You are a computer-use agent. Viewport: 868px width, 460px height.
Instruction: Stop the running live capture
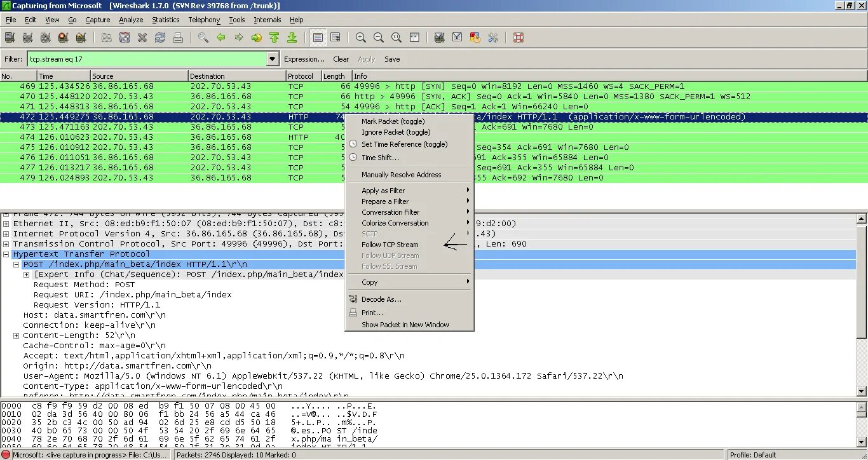tap(64, 37)
